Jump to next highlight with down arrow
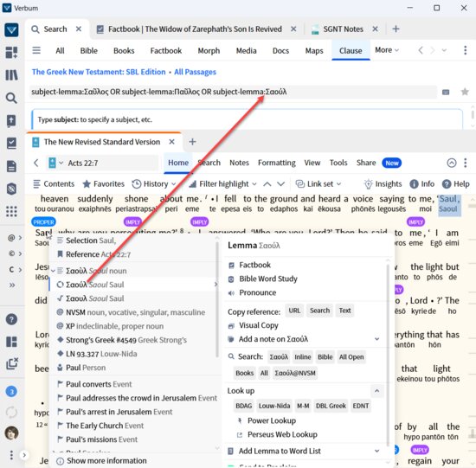 [x=280, y=184]
